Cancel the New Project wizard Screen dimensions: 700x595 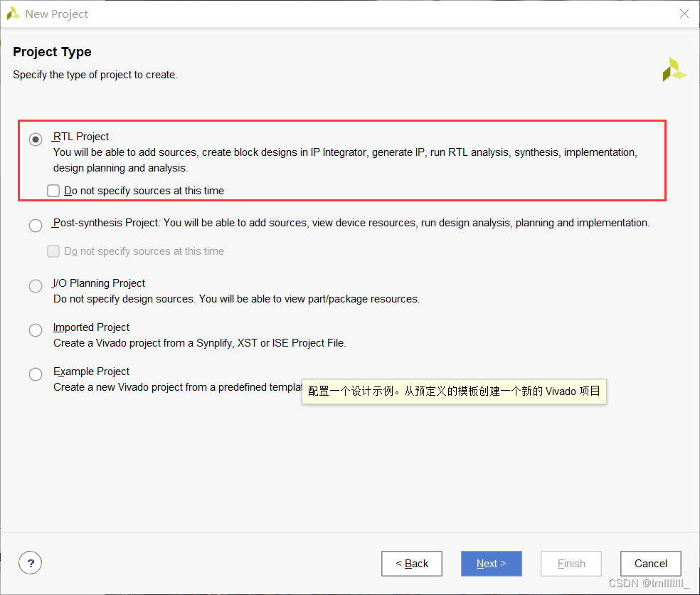click(650, 563)
